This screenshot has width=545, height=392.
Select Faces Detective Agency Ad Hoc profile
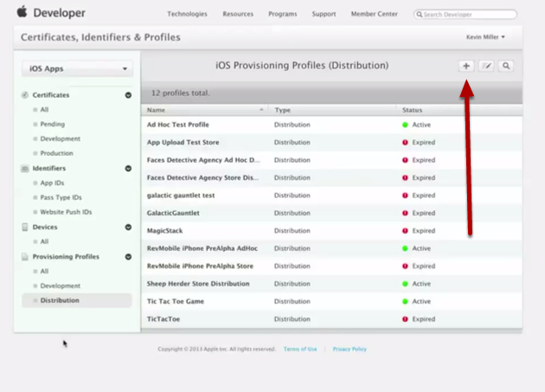click(x=203, y=160)
